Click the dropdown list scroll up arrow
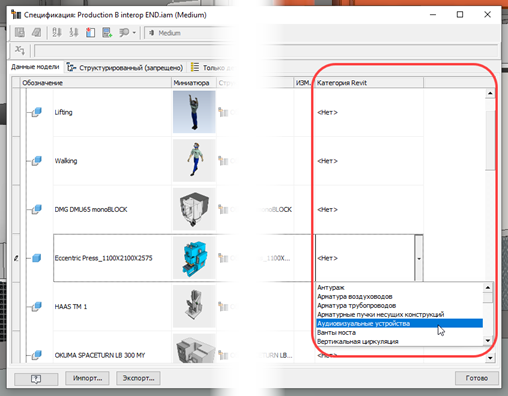 pyautogui.click(x=488, y=287)
